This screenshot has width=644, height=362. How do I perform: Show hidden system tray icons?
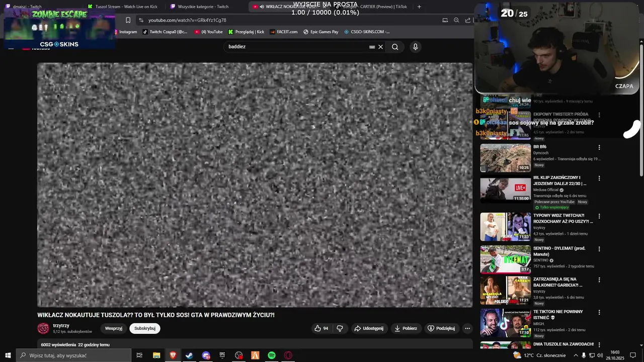(x=576, y=355)
